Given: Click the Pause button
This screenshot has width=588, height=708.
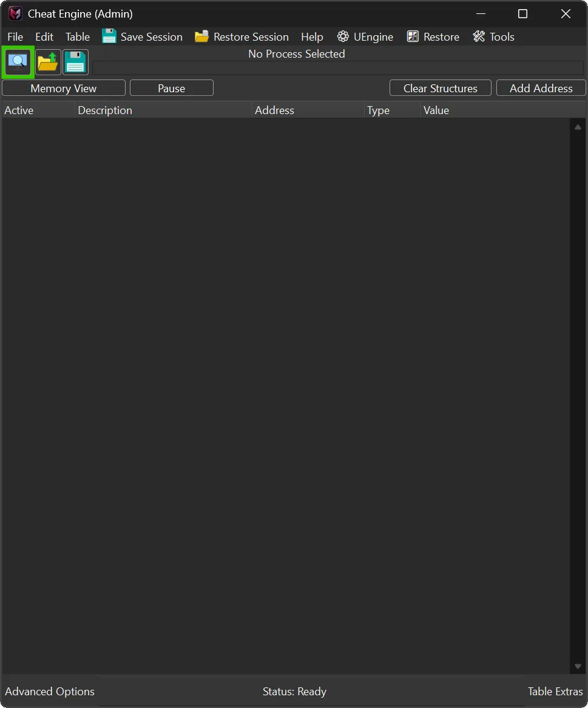Looking at the screenshot, I should 172,88.
